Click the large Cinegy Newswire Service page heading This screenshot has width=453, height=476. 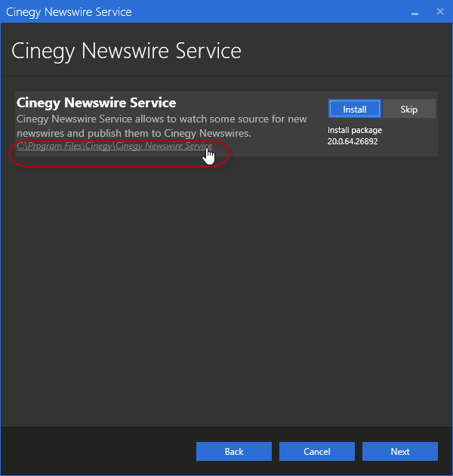tap(126, 51)
